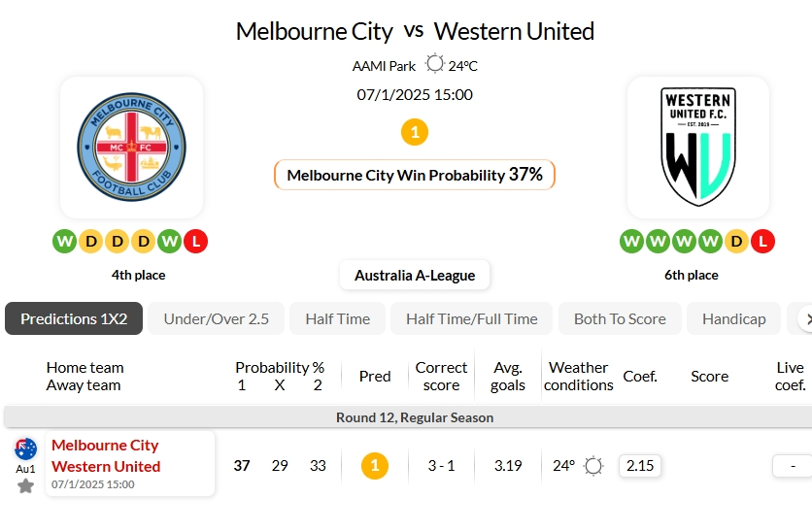Screen dimensions: 812x531
Task: Click the sunny weather icon near AAMI Park
Action: click(x=434, y=65)
